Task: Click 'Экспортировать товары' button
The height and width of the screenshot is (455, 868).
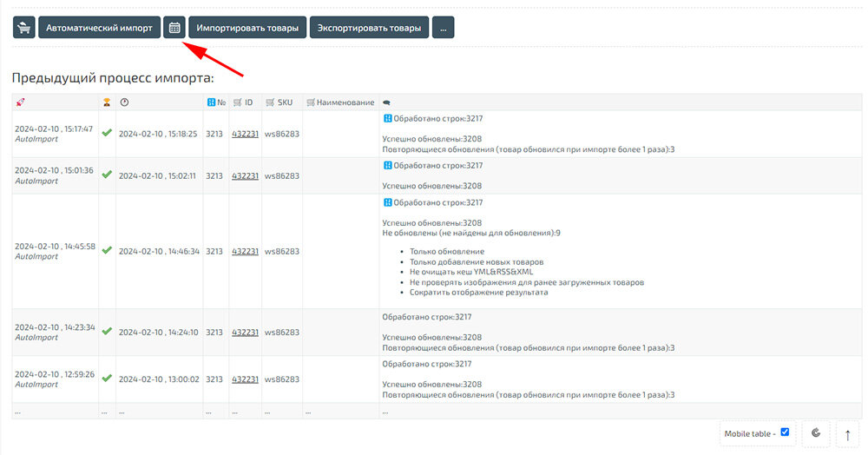Action: click(x=369, y=28)
